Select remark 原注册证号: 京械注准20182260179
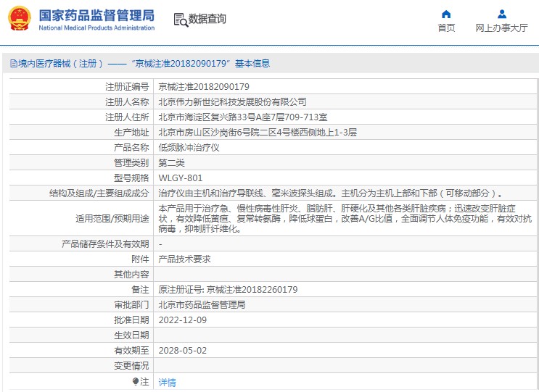This screenshot has width=539, height=392. coord(228,289)
